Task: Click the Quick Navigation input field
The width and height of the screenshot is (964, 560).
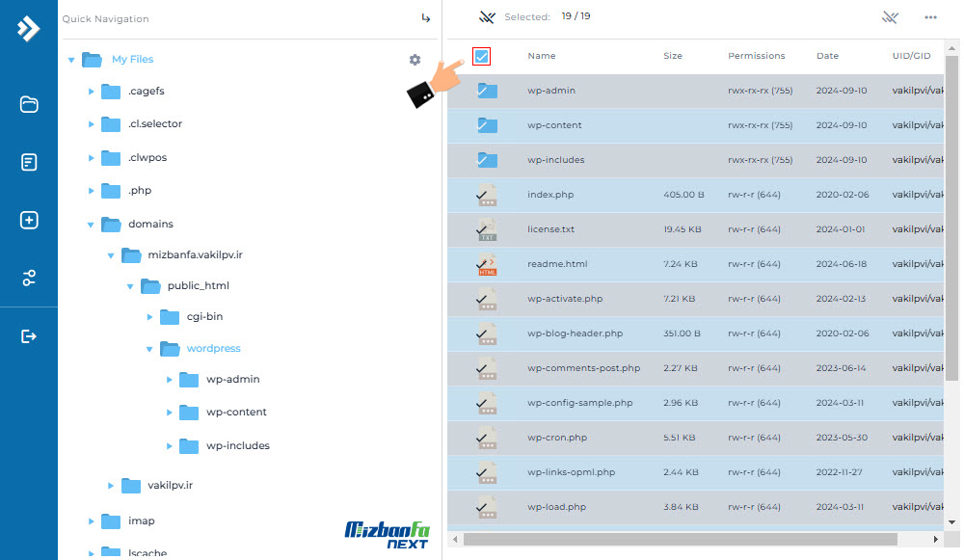Action: [237, 19]
